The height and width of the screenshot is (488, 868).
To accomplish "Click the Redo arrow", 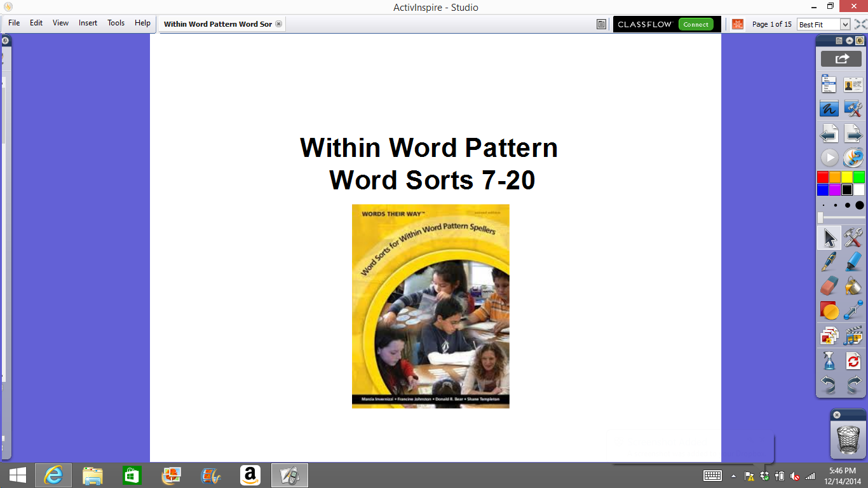I will (x=853, y=385).
